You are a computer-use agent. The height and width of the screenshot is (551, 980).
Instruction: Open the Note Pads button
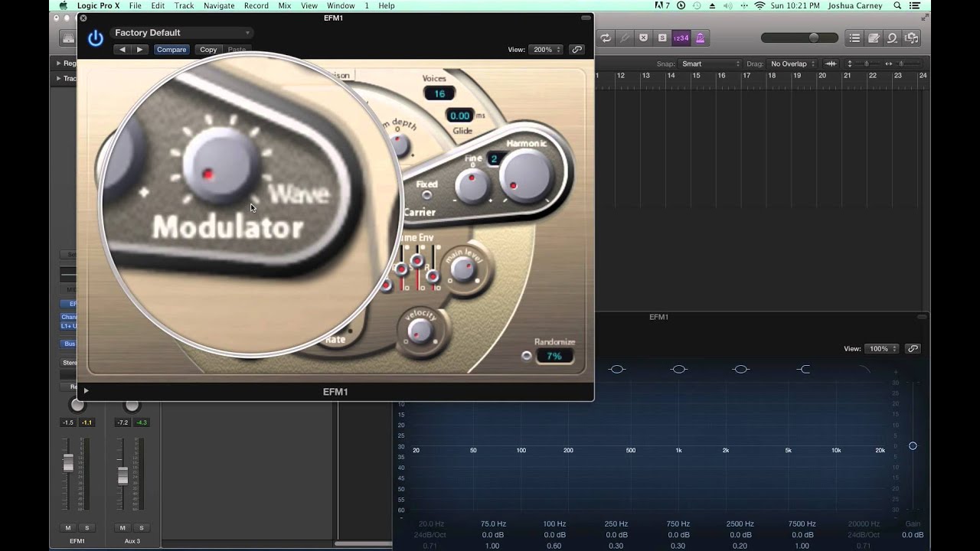pos(874,37)
